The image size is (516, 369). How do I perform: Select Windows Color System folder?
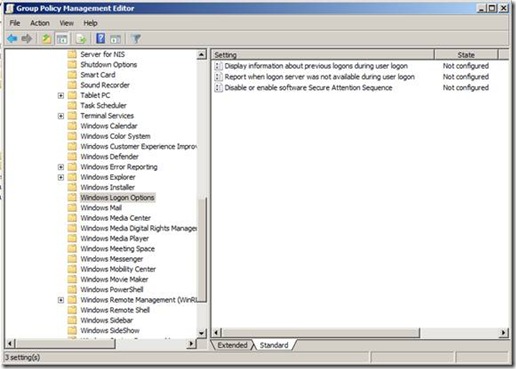click(115, 136)
